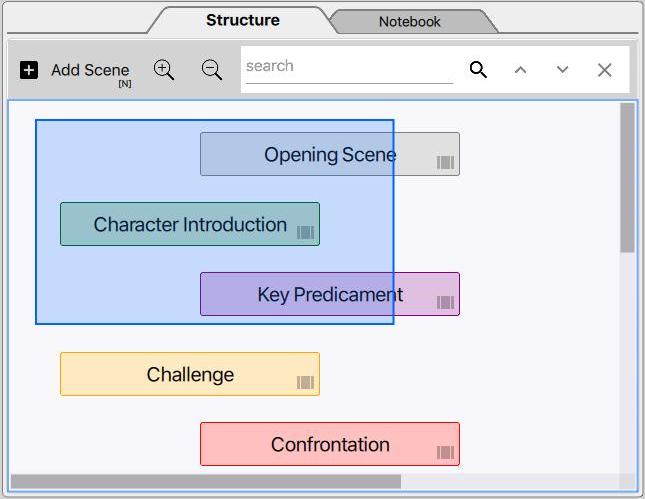Zoom out with the magnifier minus icon
Image resolution: width=645 pixels, height=499 pixels.
[212, 70]
